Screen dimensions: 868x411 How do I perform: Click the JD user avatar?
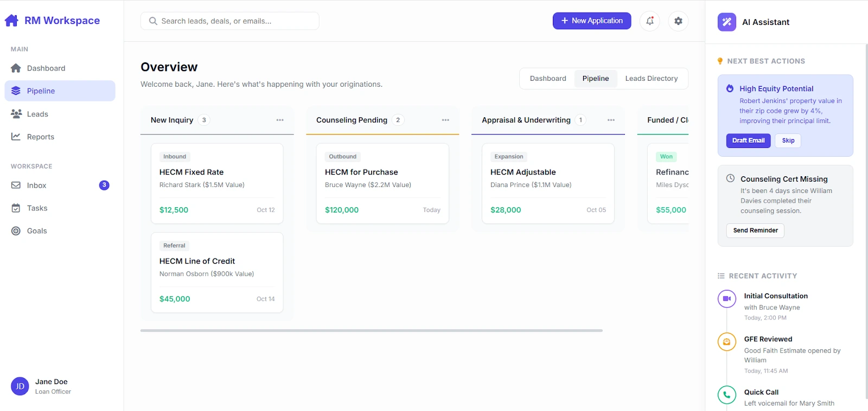click(20, 387)
